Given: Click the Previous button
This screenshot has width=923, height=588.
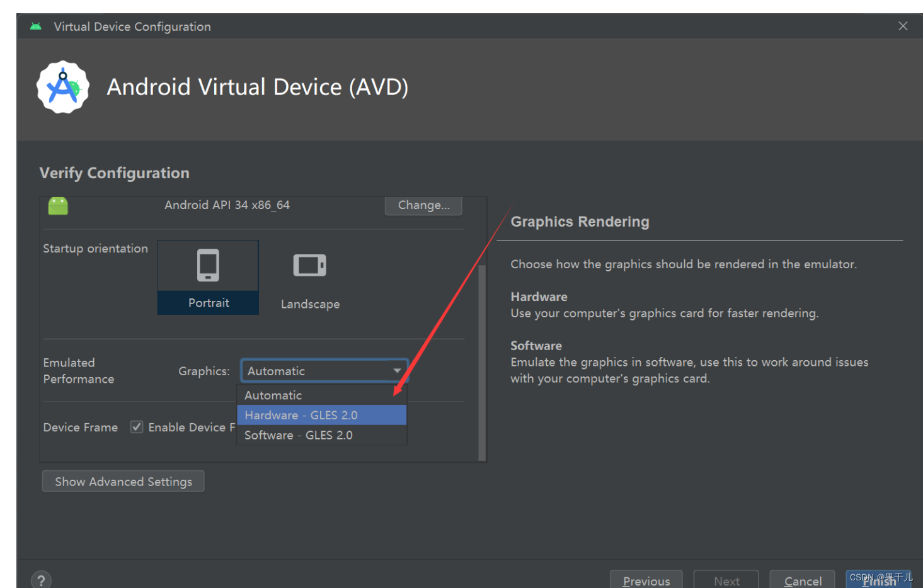Looking at the screenshot, I should click(646, 580).
